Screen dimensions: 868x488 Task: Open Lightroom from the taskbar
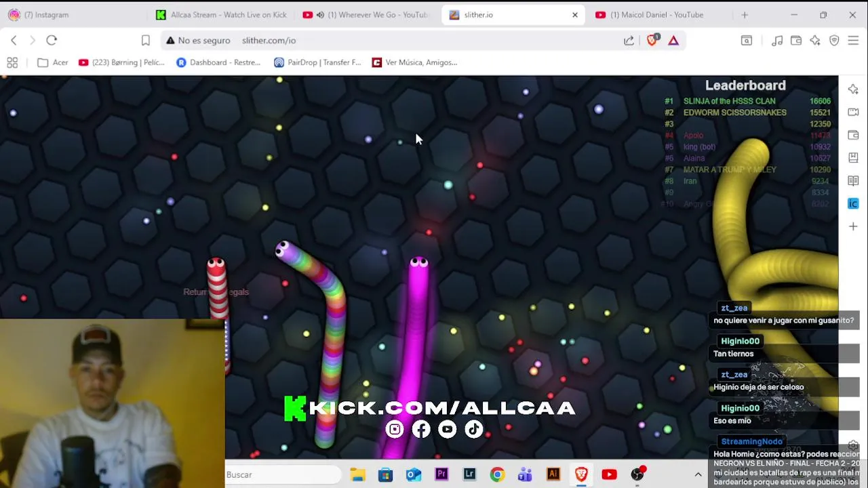(469, 474)
